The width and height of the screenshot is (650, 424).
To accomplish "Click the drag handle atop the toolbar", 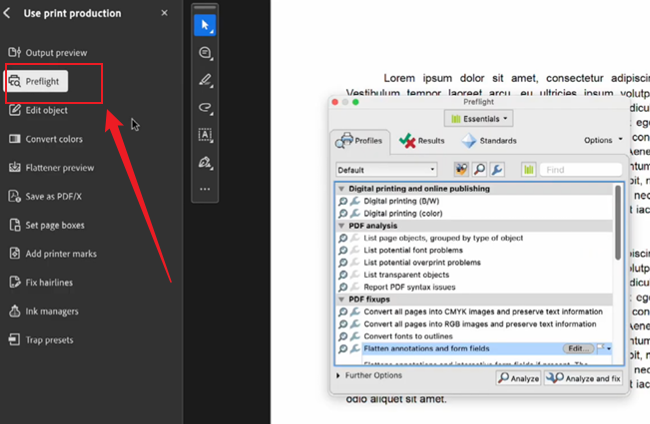I will [x=205, y=7].
